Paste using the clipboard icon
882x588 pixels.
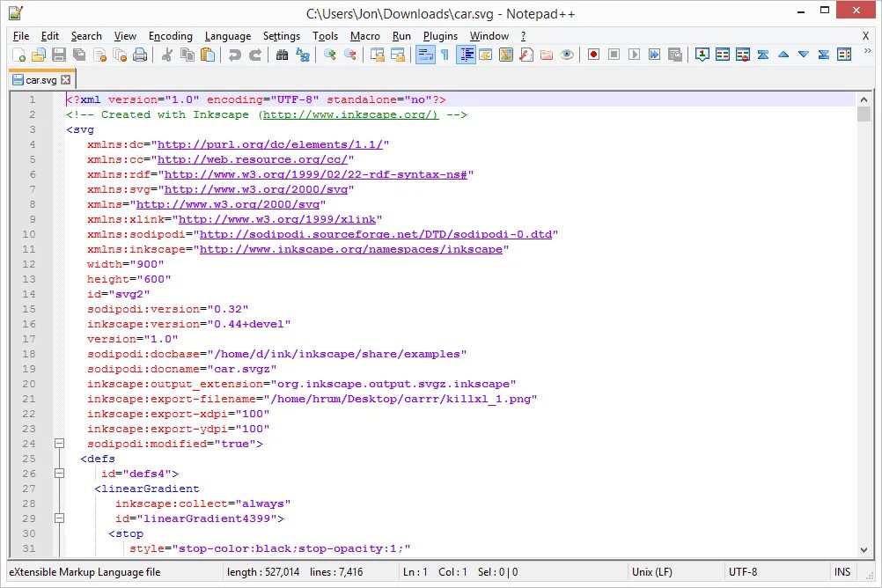pos(208,55)
